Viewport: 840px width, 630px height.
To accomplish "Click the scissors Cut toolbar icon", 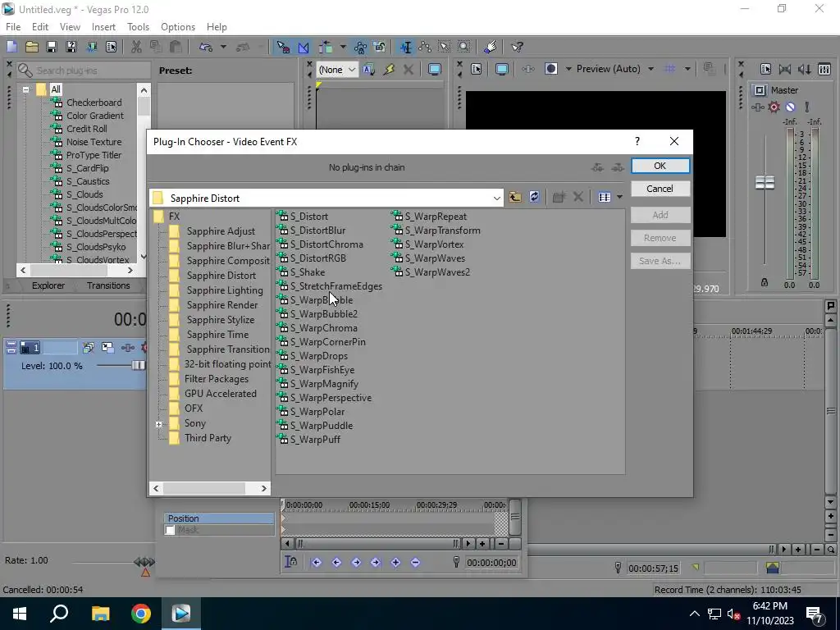I will 136,47.
